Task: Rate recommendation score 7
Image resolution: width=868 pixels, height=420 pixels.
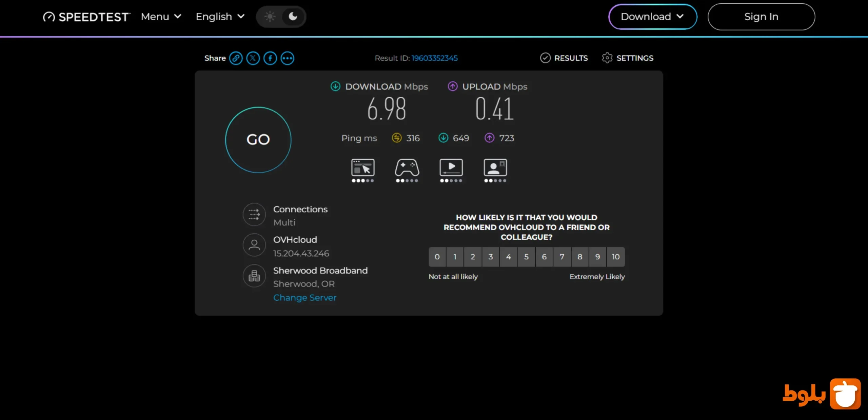Action: (562, 257)
